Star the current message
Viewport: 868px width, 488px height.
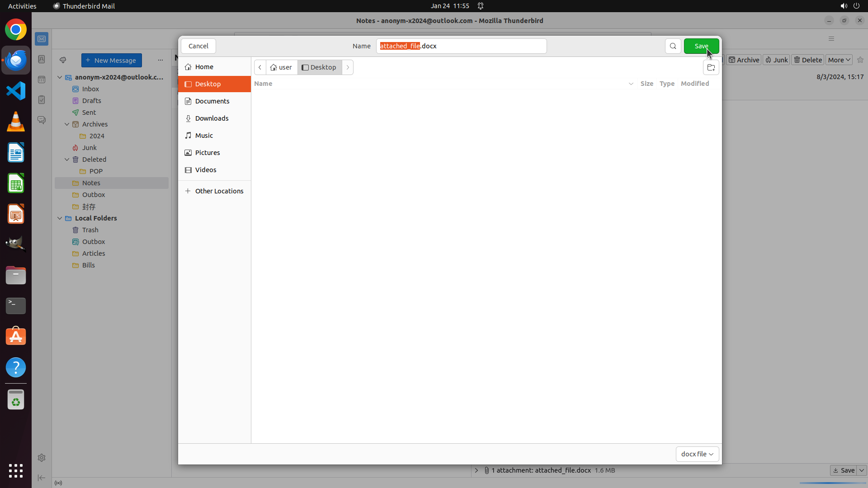coord(860,60)
